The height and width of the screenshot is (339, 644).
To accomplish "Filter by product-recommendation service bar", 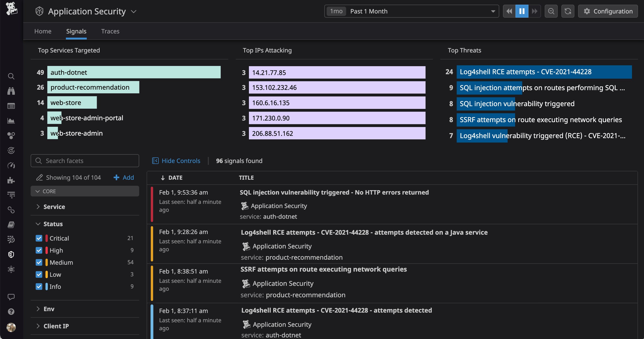I will tap(93, 87).
